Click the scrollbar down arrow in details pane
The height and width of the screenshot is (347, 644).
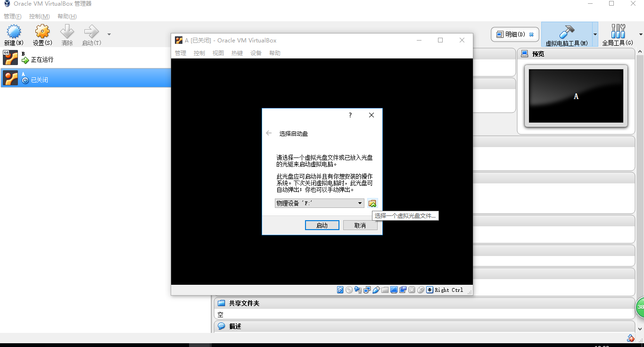point(640,329)
